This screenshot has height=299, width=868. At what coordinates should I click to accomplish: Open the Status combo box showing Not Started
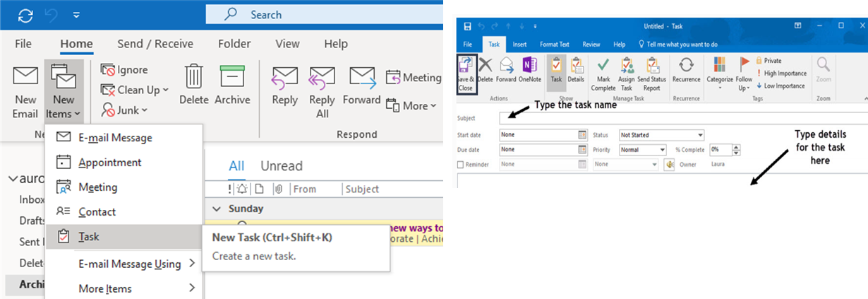(661, 135)
